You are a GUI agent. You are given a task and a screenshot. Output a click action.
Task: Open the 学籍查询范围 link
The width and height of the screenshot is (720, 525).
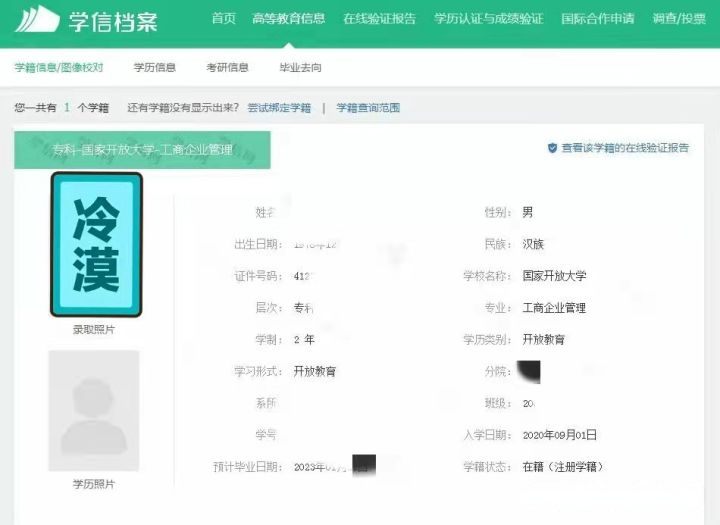[368, 108]
